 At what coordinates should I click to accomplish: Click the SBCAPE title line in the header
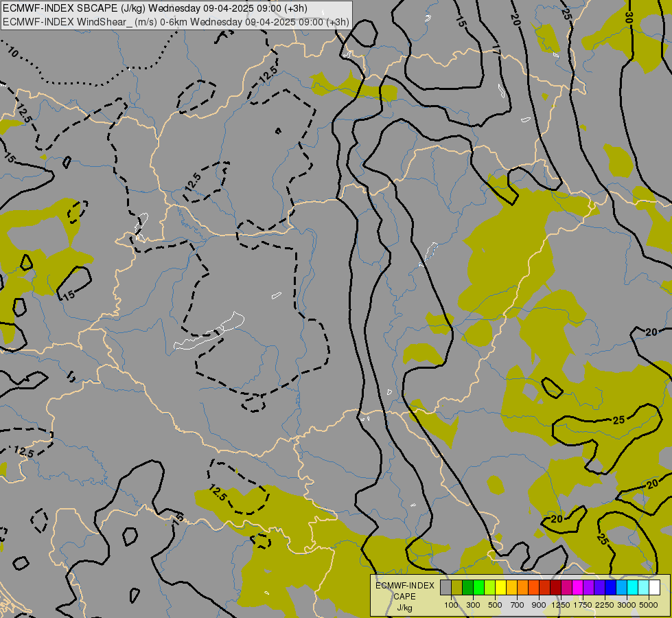155,8
